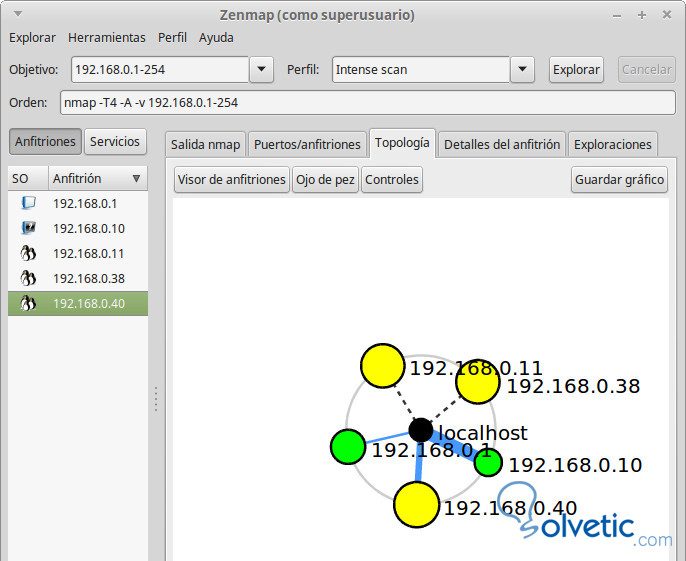Click the Cancelar button
The height and width of the screenshot is (561, 686).
[647, 70]
